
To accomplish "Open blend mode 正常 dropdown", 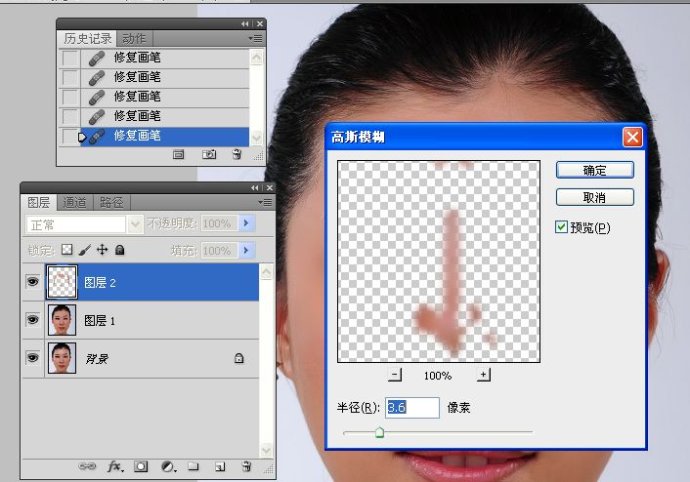I will coord(135,224).
